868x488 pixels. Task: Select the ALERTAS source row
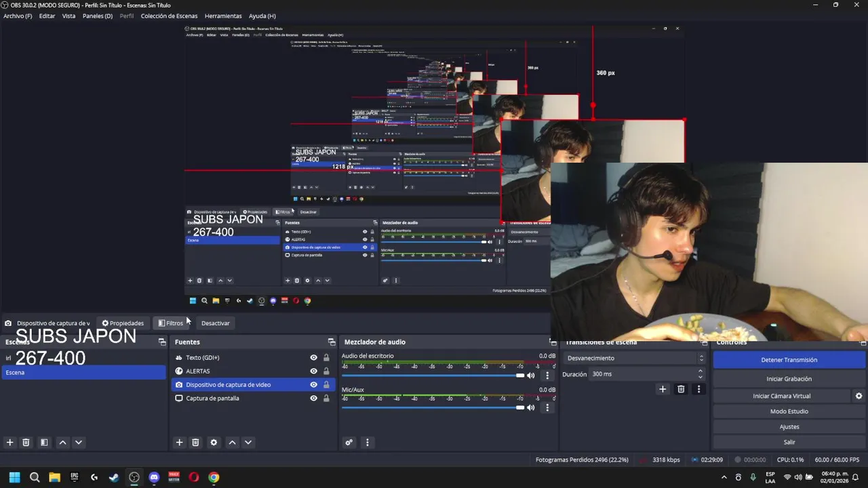(252, 371)
